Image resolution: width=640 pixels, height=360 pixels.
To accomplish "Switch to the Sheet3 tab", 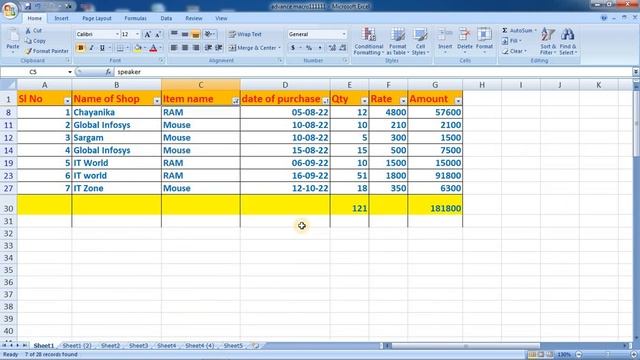I will (138, 346).
